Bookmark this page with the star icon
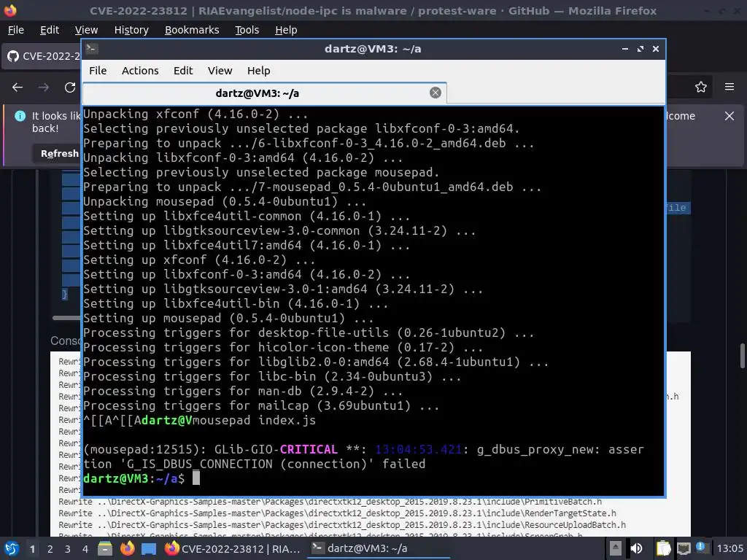 (700, 87)
